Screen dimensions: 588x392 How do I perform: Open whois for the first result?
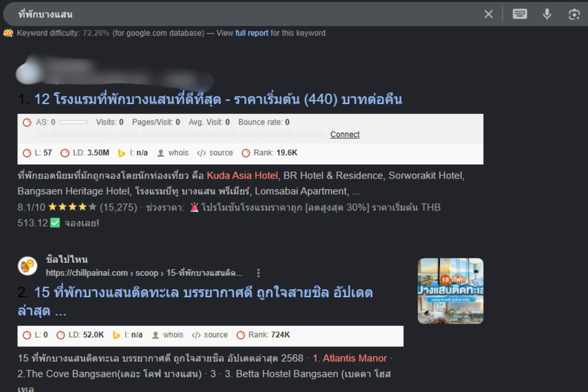tap(173, 153)
